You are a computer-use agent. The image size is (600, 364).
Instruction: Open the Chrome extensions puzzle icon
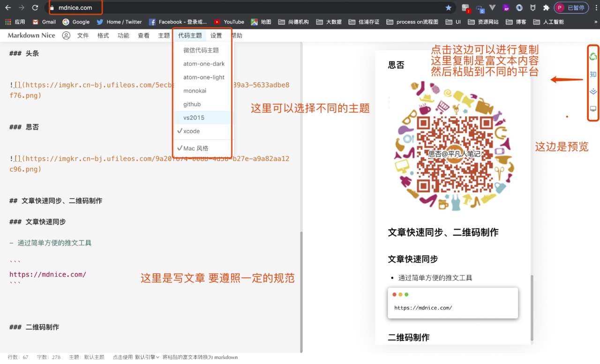pos(546,8)
